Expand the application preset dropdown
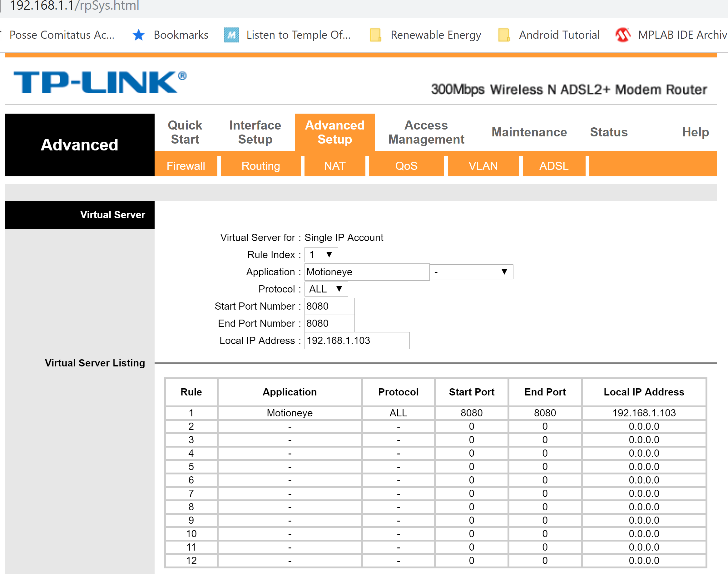Image resolution: width=728 pixels, height=574 pixels. [x=471, y=272]
